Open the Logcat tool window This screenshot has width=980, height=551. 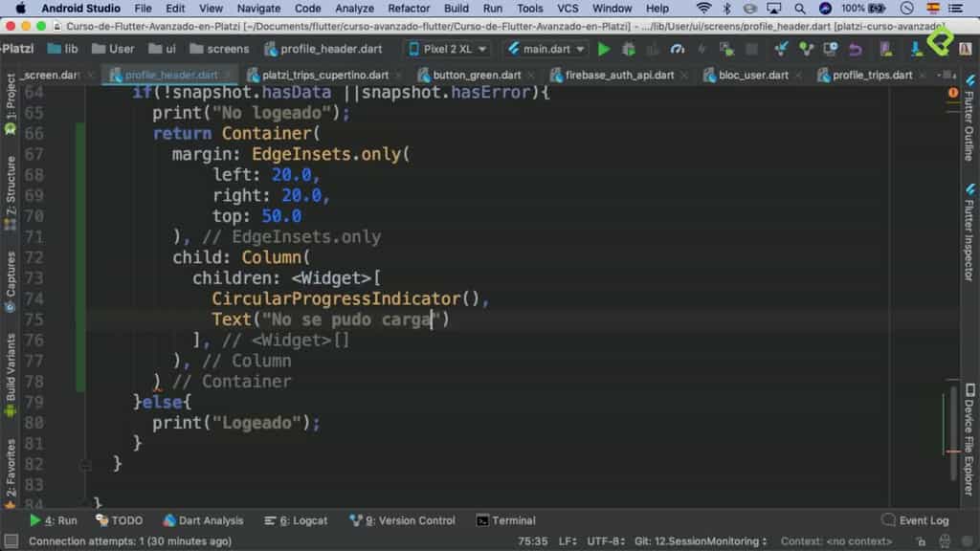coord(296,520)
